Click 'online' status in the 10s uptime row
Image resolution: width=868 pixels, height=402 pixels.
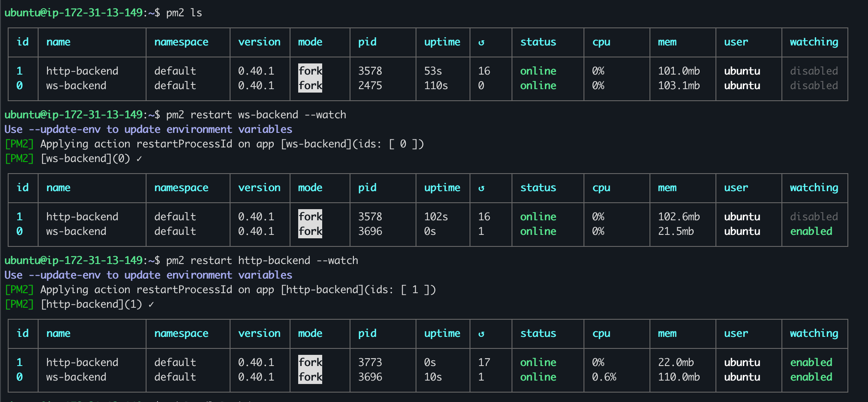[x=538, y=377]
